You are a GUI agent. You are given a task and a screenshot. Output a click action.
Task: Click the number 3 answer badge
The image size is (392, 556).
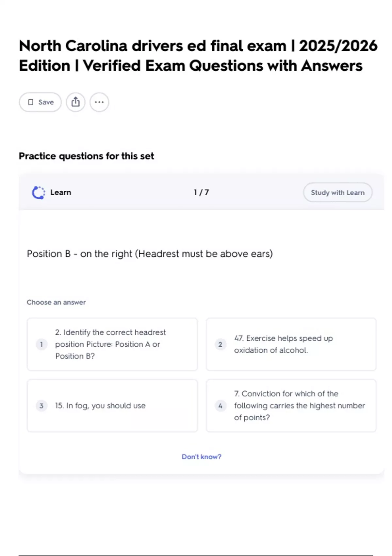(41, 406)
